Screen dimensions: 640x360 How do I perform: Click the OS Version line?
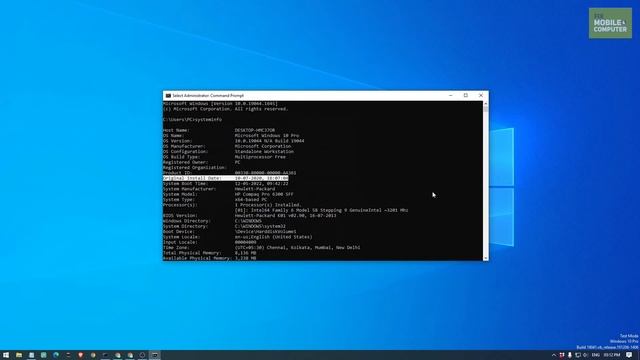(233, 141)
